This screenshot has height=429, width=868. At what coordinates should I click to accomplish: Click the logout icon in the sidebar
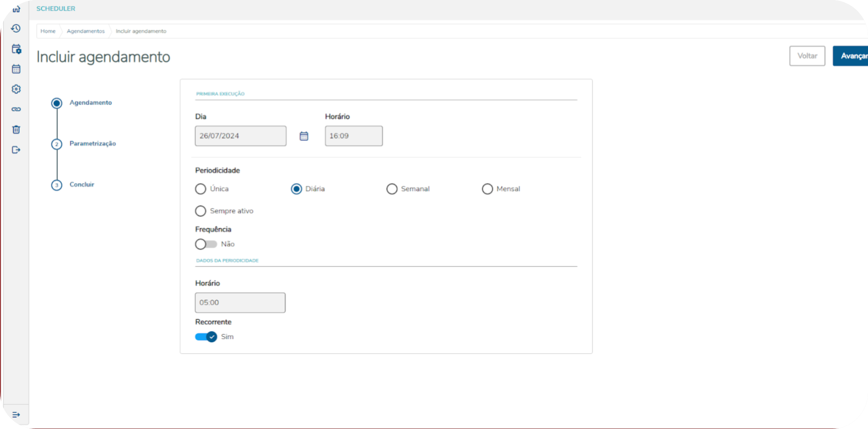tap(16, 150)
